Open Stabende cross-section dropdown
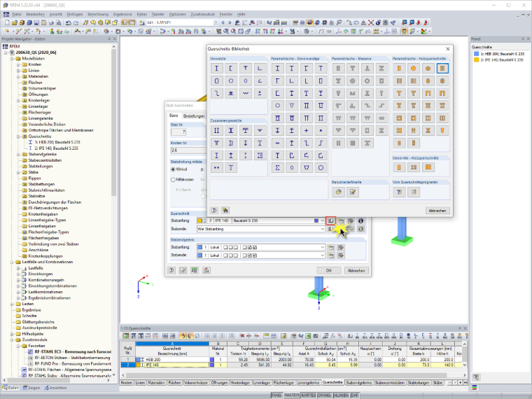The height and width of the screenshot is (399, 532). (322, 229)
